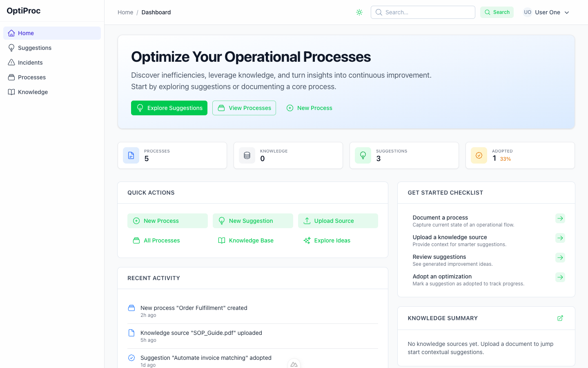Screen dimensions: 588x368
Task: Click the checkmark icon on the Adopted stat card
Action: [x=479, y=155]
